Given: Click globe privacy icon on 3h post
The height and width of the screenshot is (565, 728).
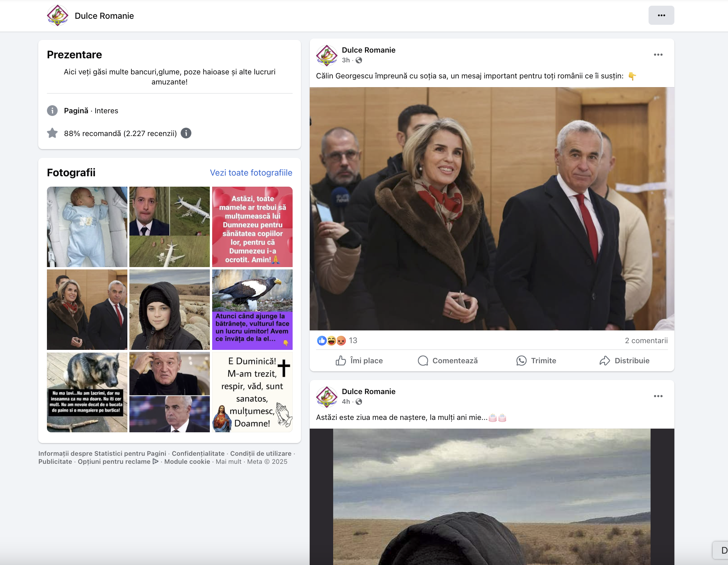Looking at the screenshot, I should point(359,60).
